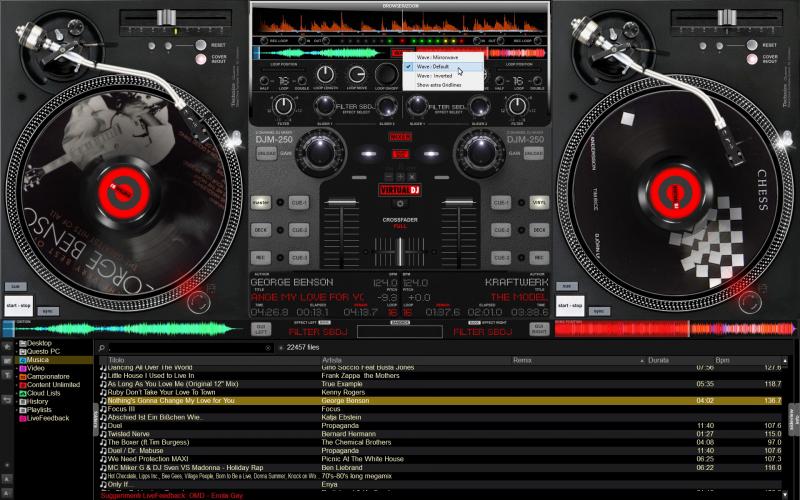The width and height of the screenshot is (800, 500).
Task: Click the left deck cue button
Action: (15, 286)
